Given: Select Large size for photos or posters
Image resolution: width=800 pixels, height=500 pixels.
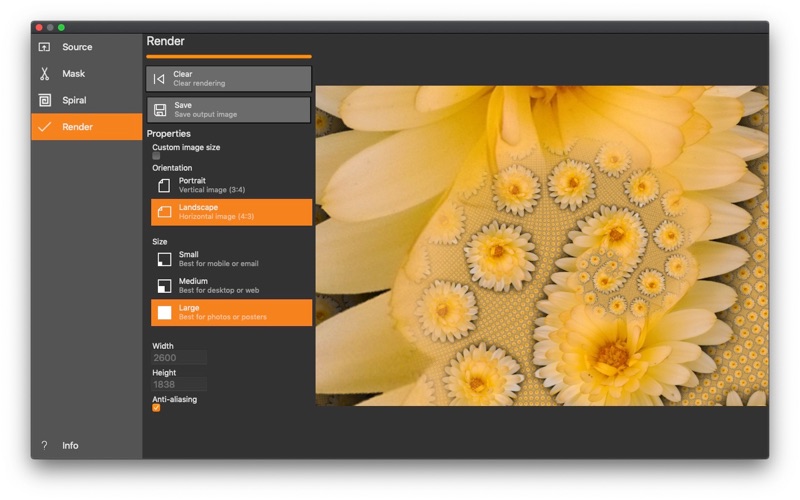Looking at the screenshot, I should (x=231, y=312).
